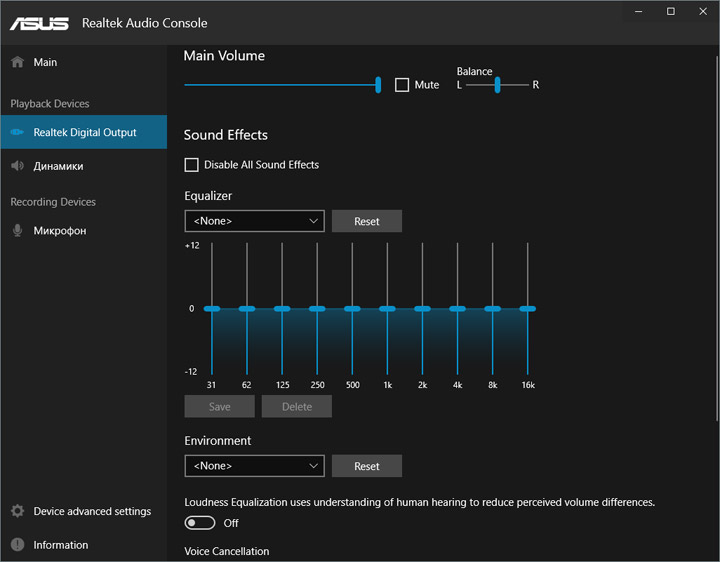Click the ASUS logo in title bar
720x562 pixels.
coord(40,23)
